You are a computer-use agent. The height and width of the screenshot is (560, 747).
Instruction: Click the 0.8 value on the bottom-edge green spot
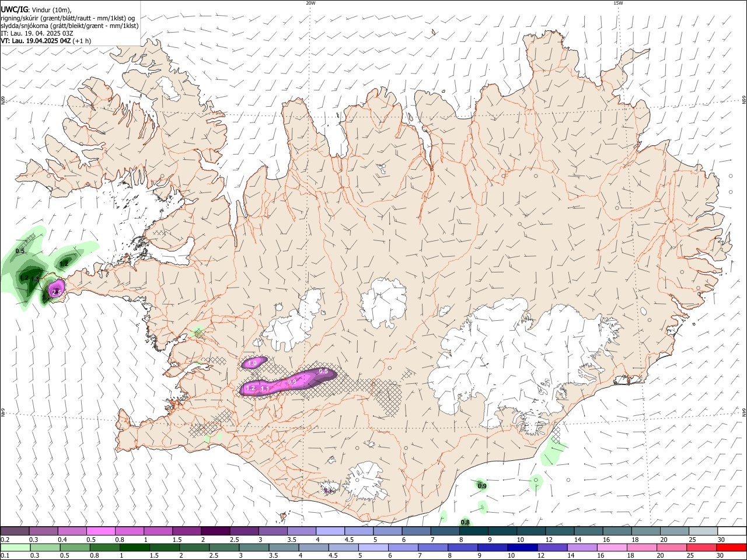[x=465, y=522]
